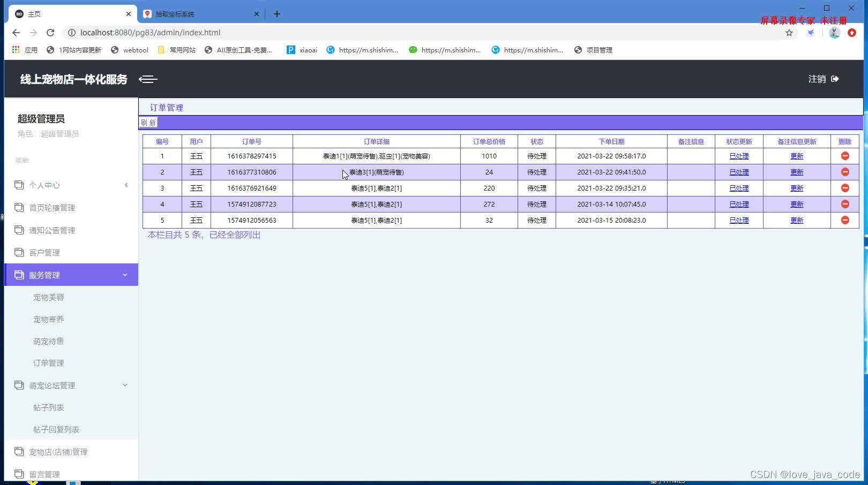The width and height of the screenshot is (868, 485).
Task: Open the 应用 apps grid bookmark
Action: pyautogui.click(x=25, y=50)
